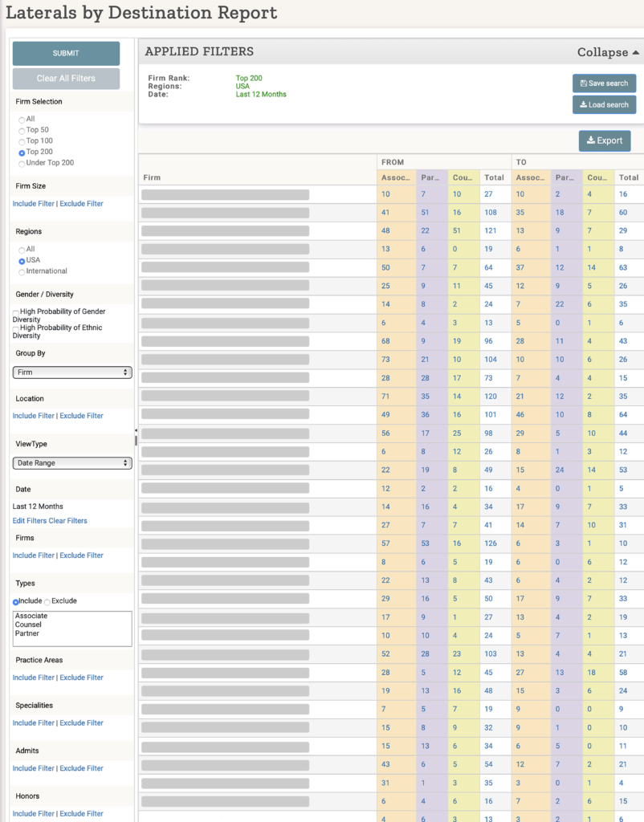Choose Under Top 200 firm selection

coord(22,164)
